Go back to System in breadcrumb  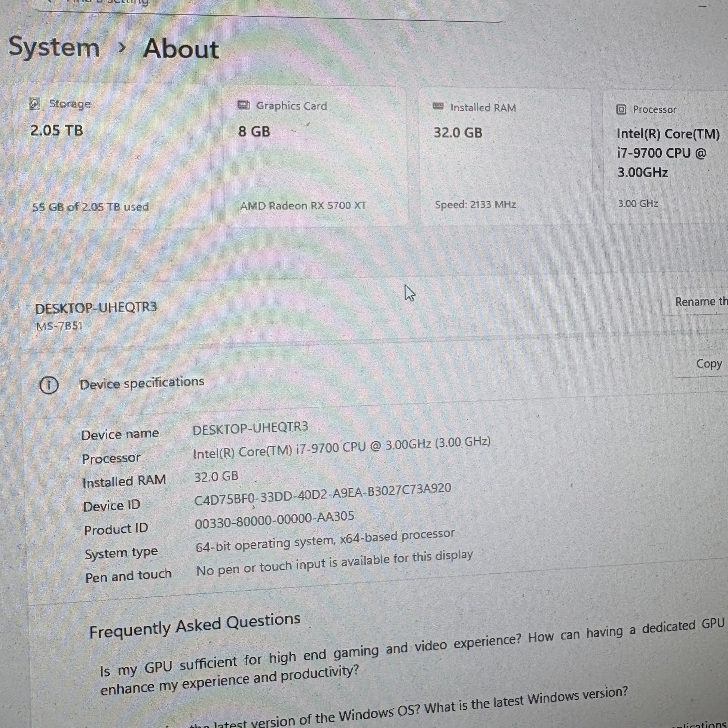54,47
